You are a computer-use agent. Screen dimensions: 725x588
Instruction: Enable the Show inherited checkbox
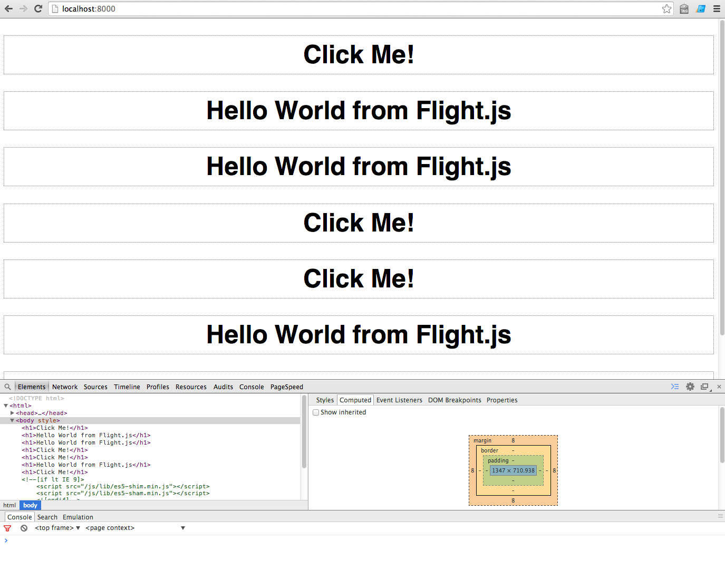[x=316, y=412]
